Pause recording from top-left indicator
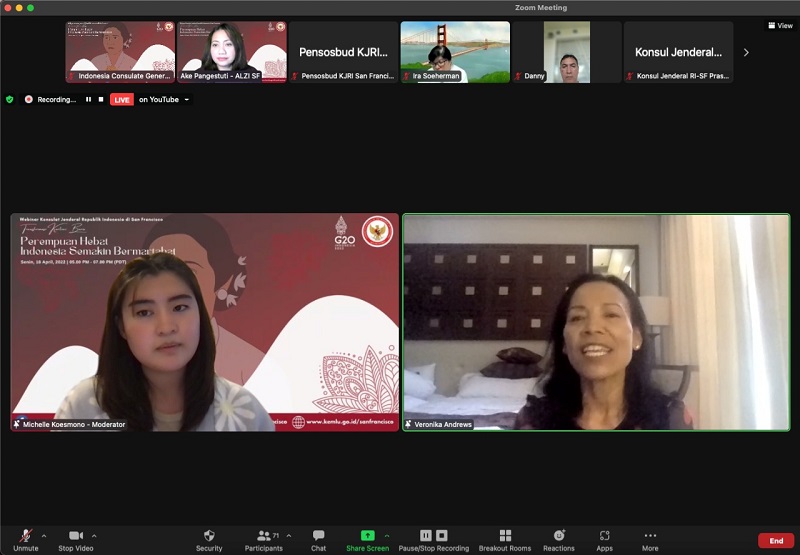Viewport: 800px width, 555px height. (x=88, y=99)
